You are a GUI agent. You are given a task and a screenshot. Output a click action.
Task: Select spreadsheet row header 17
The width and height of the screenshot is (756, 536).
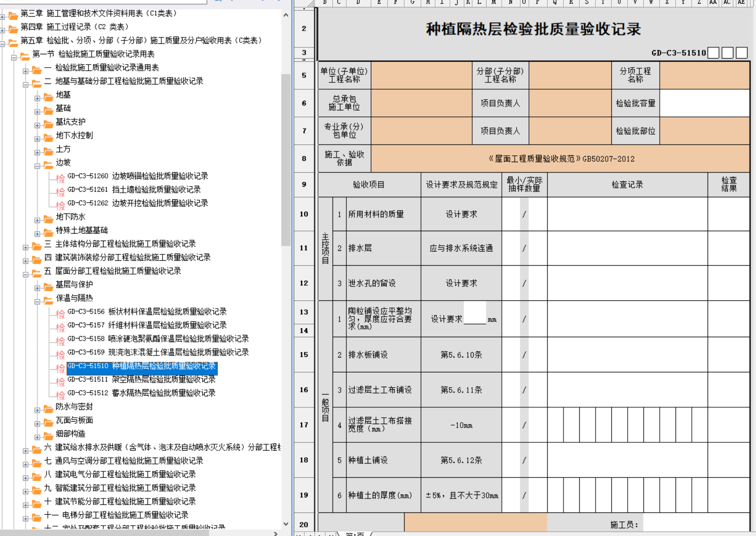coord(304,425)
